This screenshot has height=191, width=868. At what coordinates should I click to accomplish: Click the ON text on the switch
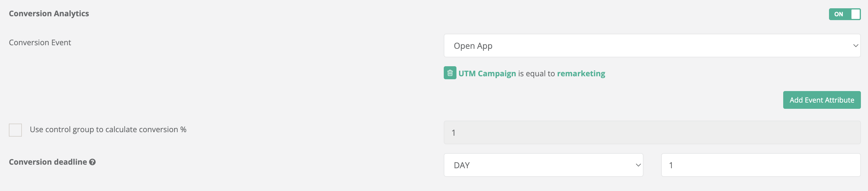[838, 14]
